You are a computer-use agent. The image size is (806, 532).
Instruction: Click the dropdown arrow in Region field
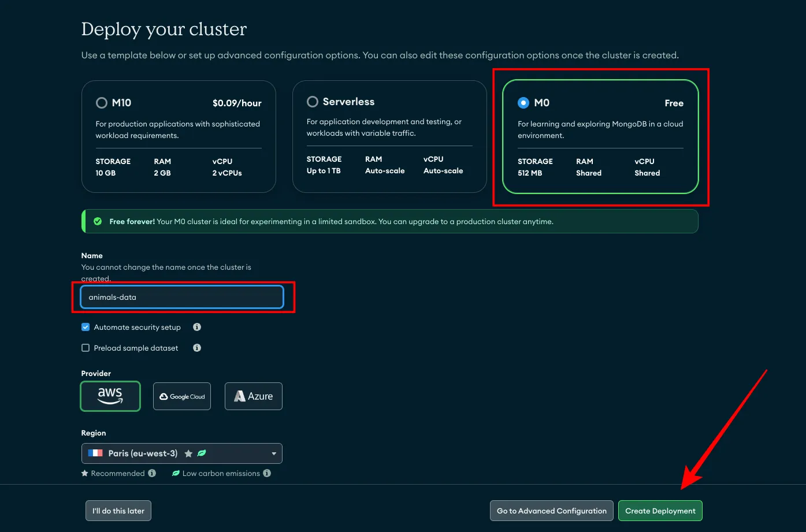pos(274,454)
